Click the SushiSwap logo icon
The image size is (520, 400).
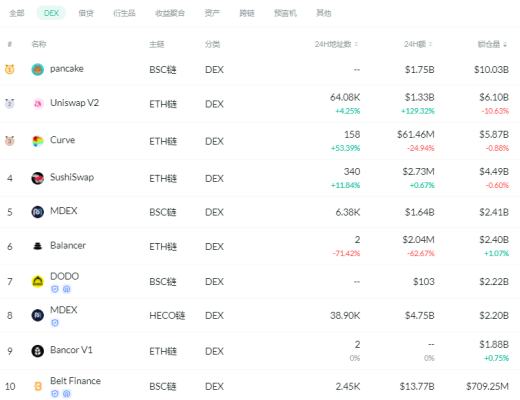[38, 178]
